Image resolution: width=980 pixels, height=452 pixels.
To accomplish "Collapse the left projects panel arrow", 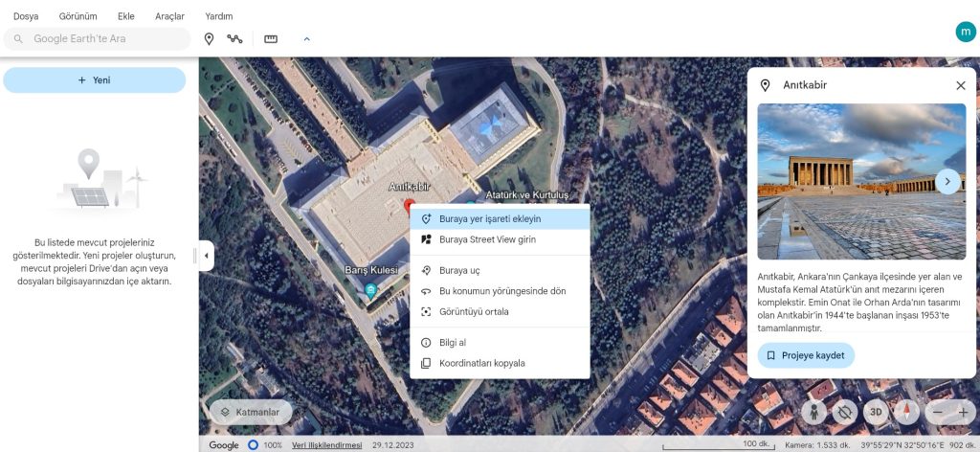I will (207, 256).
